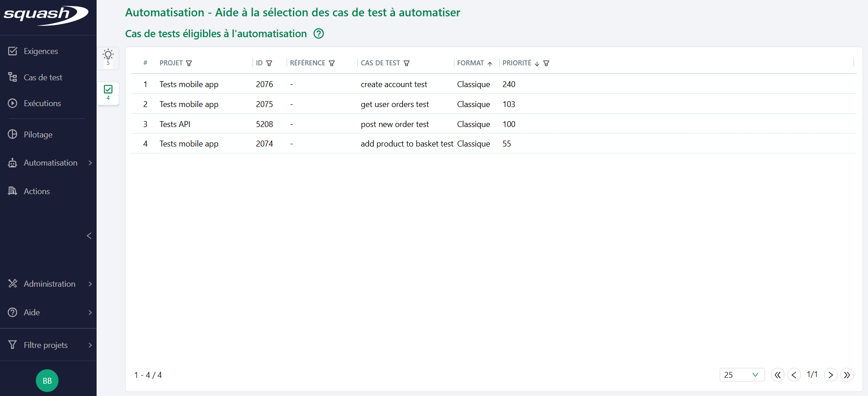Filter the ID column
The image size is (868, 396).
point(269,63)
